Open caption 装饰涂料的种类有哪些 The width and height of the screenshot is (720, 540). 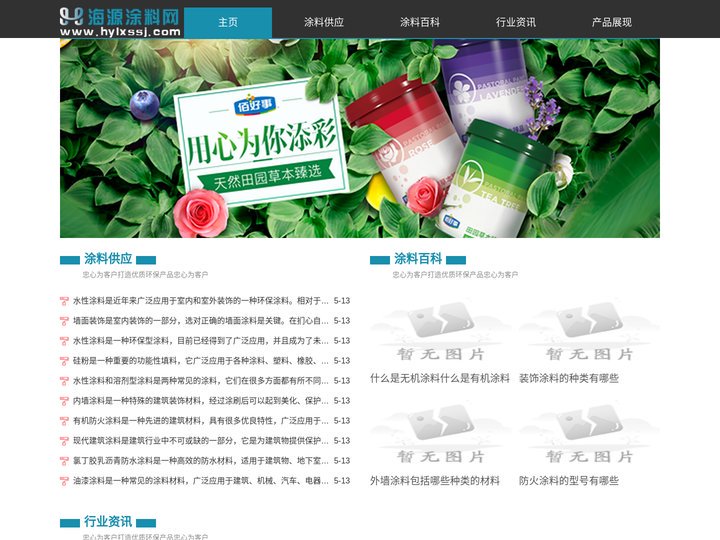tap(569, 378)
